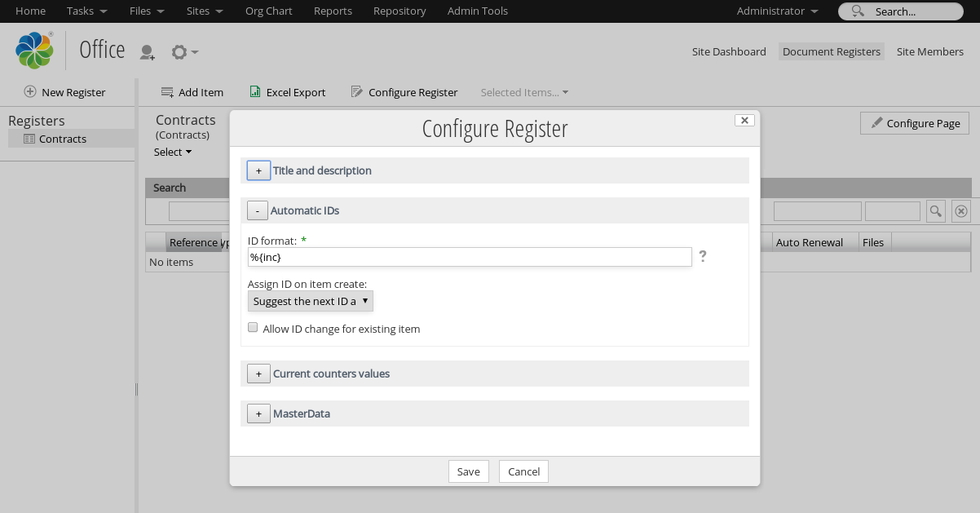980x513 pixels.
Task: Click the ID format text field
Action: click(x=470, y=257)
